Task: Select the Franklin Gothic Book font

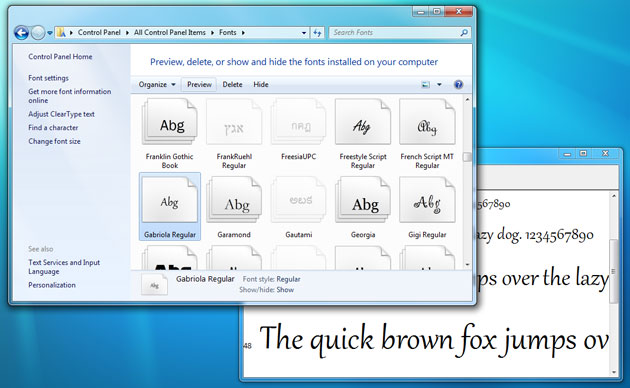Action: click(x=170, y=134)
